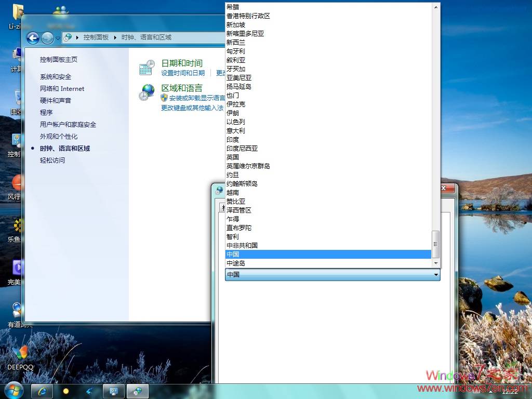Click the 设置时间和日期 link

182,73
